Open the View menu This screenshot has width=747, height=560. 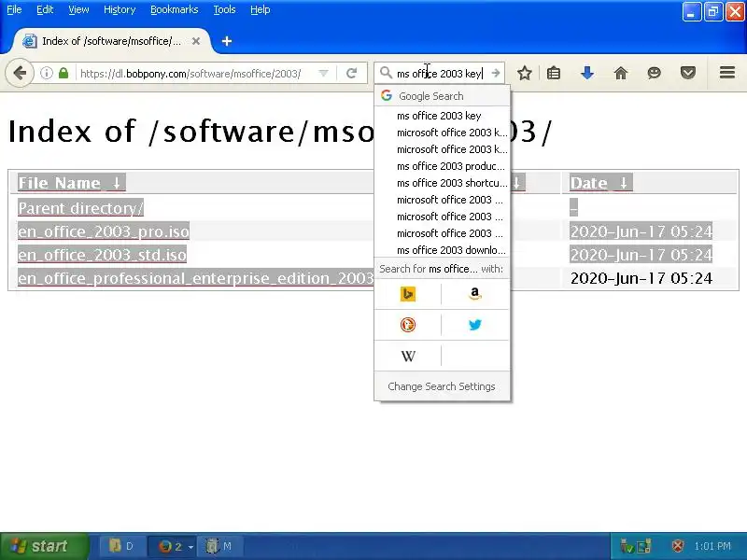click(x=78, y=9)
